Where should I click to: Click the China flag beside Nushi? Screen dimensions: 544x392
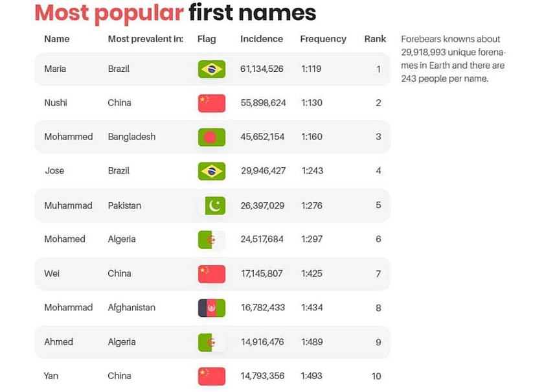click(211, 103)
